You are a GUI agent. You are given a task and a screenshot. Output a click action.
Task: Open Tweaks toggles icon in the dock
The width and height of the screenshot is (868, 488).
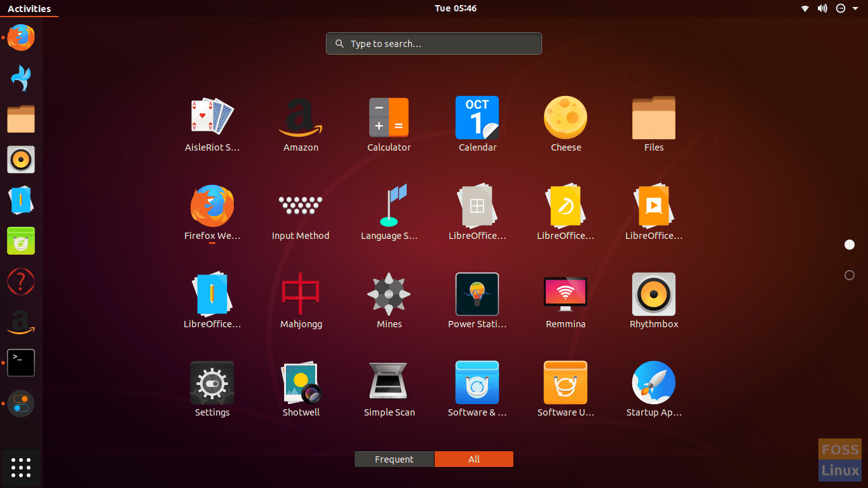pyautogui.click(x=21, y=403)
